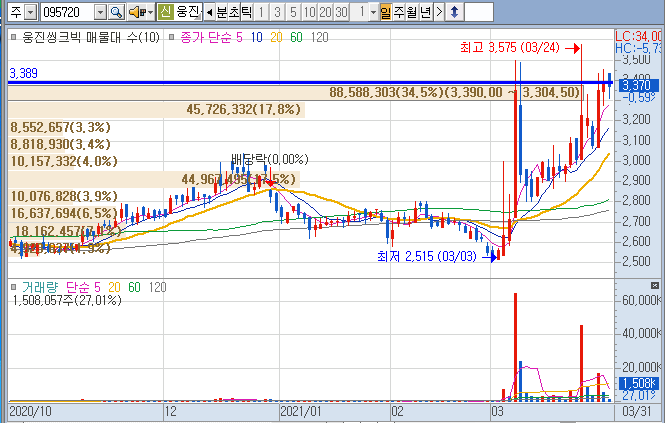The image size is (665, 423).
Task: Select the 년 yearly chart period
Action: pyautogui.click(x=425, y=12)
